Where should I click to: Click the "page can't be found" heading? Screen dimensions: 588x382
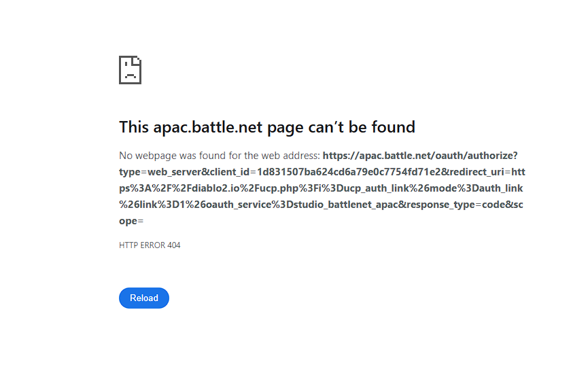tap(266, 127)
